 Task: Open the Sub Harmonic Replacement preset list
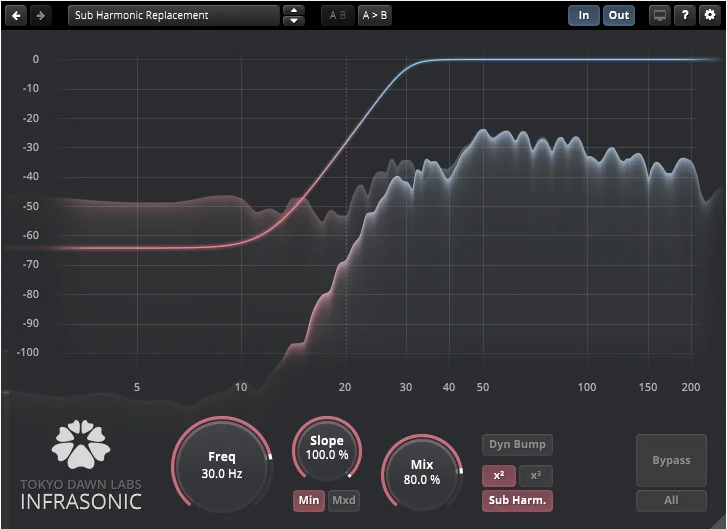tap(174, 15)
